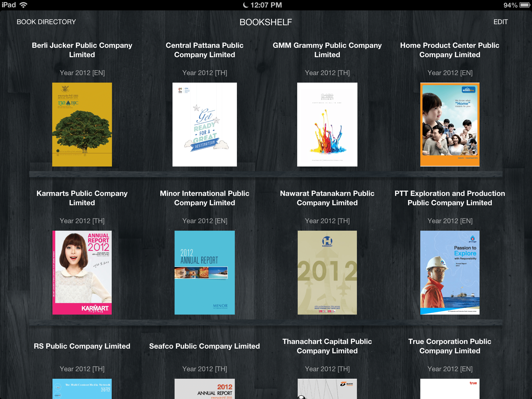This screenshot has height=399, width=532.
Task: Select 'True Corporation Public Company Limited' title
Action: (450, 346)
